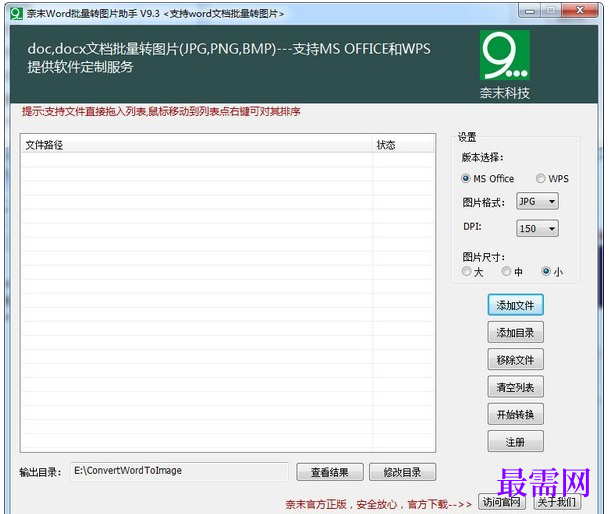Viewport: 609px width, 514px height.
Task: Click the 奈末科技 green 9 logo
Action: (x=505, y=55)
